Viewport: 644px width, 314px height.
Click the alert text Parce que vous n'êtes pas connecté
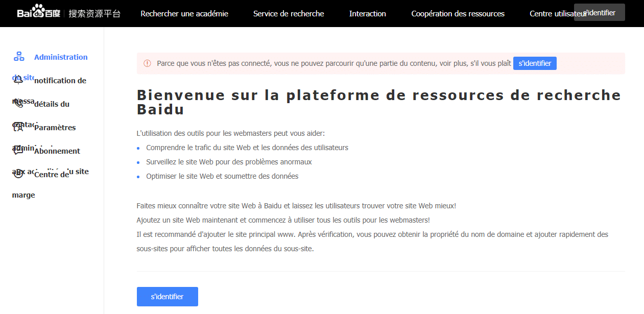(x=334, y=63)
